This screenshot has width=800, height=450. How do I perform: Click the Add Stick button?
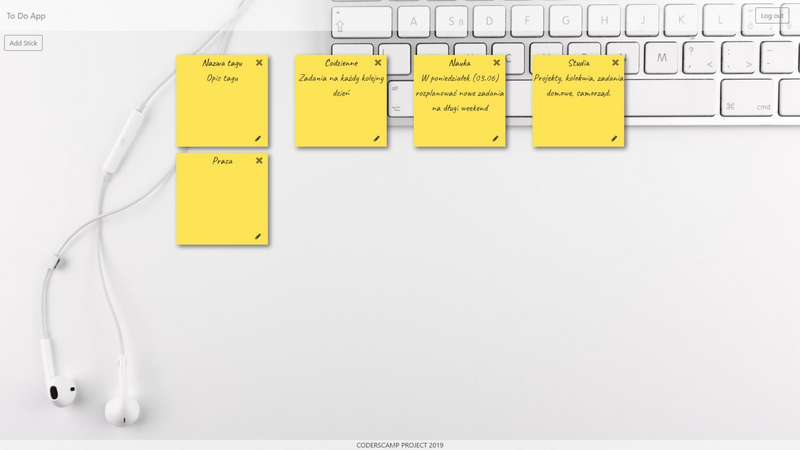pos(23,43)
